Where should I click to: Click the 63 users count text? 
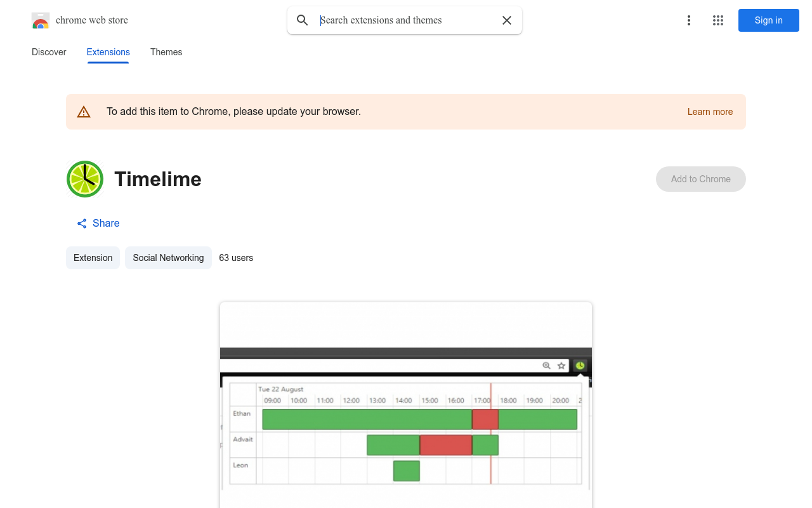(236, 258)
